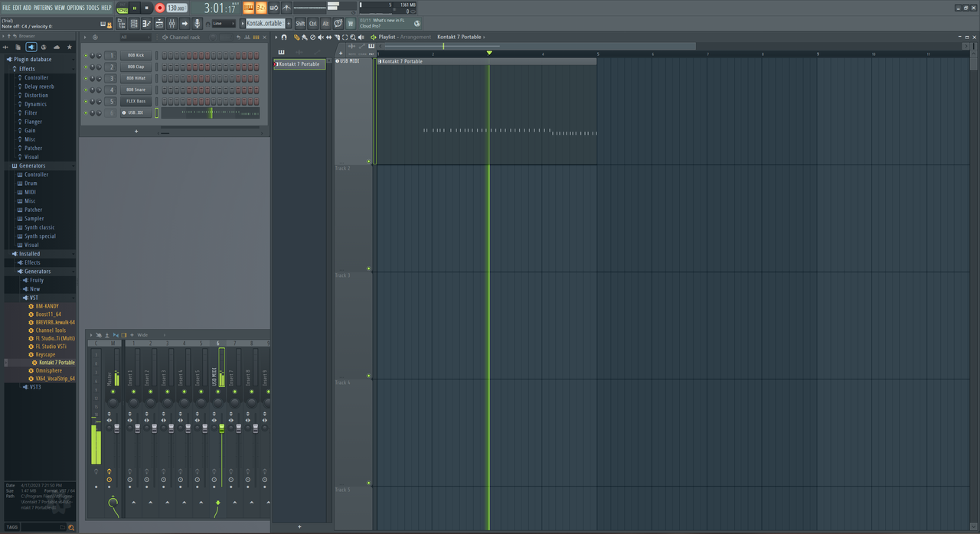Click the metronome icon in top toolbar
The image size is (980, 534).
pyautogui.click(x=286, y=8)
